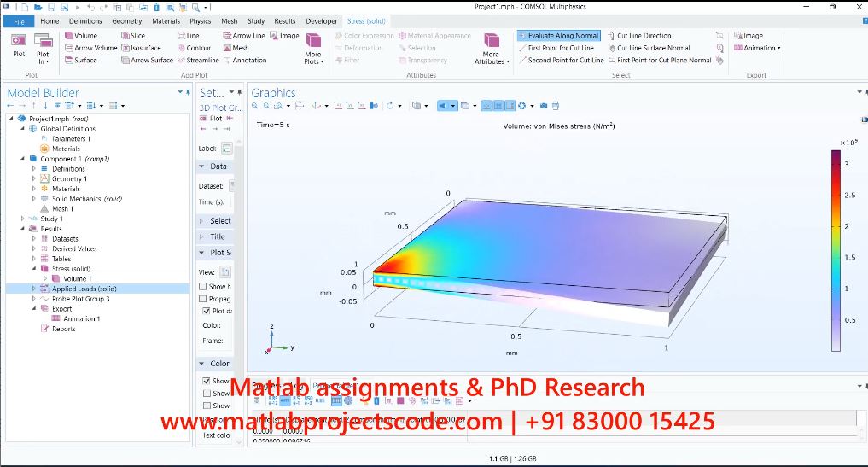The height and width of the screenshot is (467, 868).
Task: Open the More Plots dropdown
Action: pyautogui.click(x=313, y=49)
